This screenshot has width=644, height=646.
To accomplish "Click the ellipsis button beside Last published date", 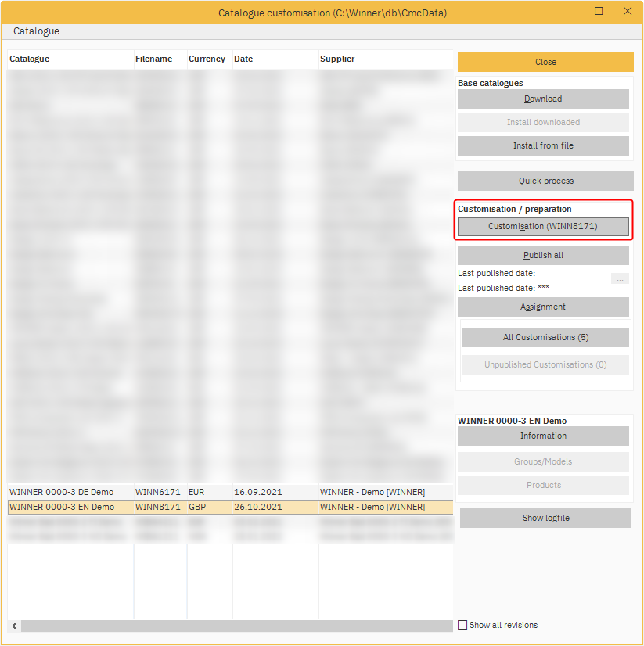I will tap(620, 278).
